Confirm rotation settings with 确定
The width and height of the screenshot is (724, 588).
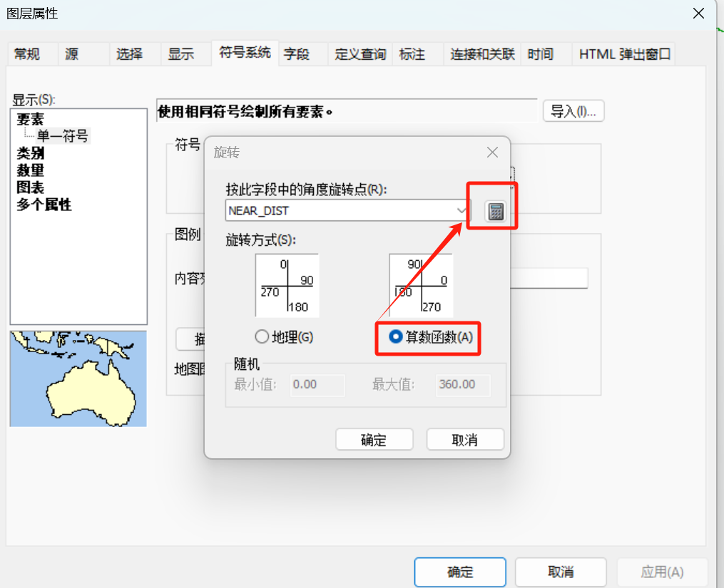374,438
